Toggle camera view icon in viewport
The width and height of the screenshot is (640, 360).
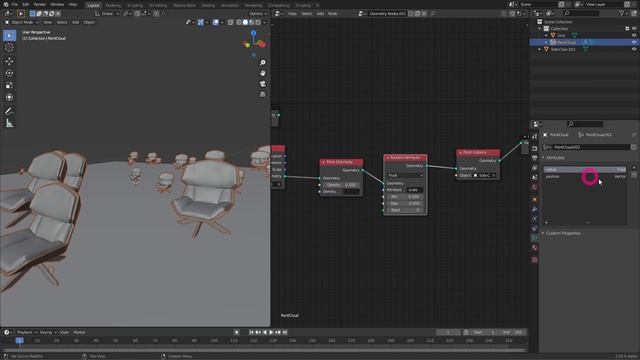[x=263, y=84]
